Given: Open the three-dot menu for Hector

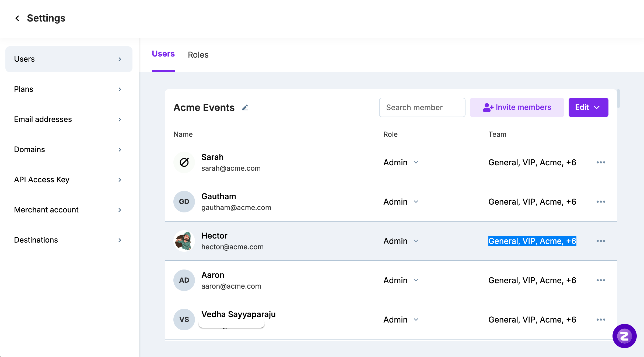Looking at the screenshot, I should click(601, 241).
